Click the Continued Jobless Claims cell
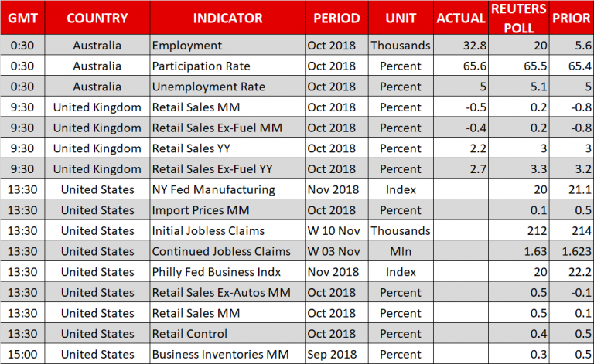Screen dimensions: 594x364 coord(221,251)
